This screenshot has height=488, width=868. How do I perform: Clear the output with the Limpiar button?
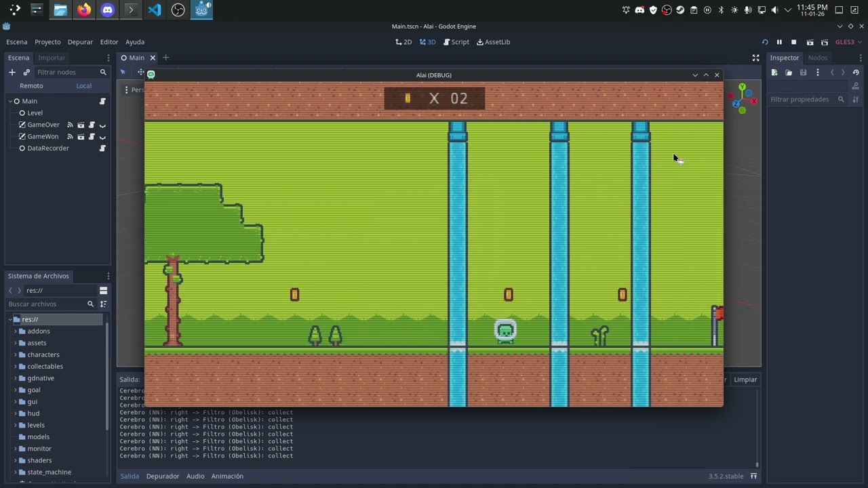(x=745, y=380)
